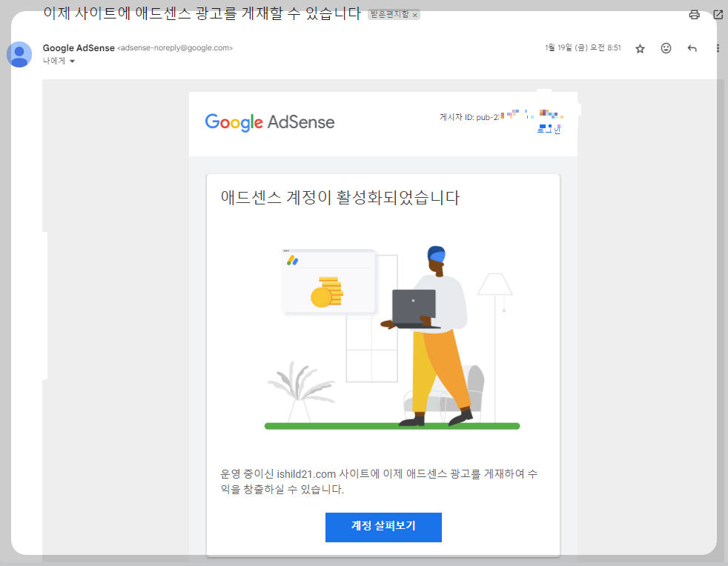The height and width of the screenshot is (566, 728).
Task: Click the 애드센스 계정이 활성화되었습니다 heading
Action: (340, 198)
